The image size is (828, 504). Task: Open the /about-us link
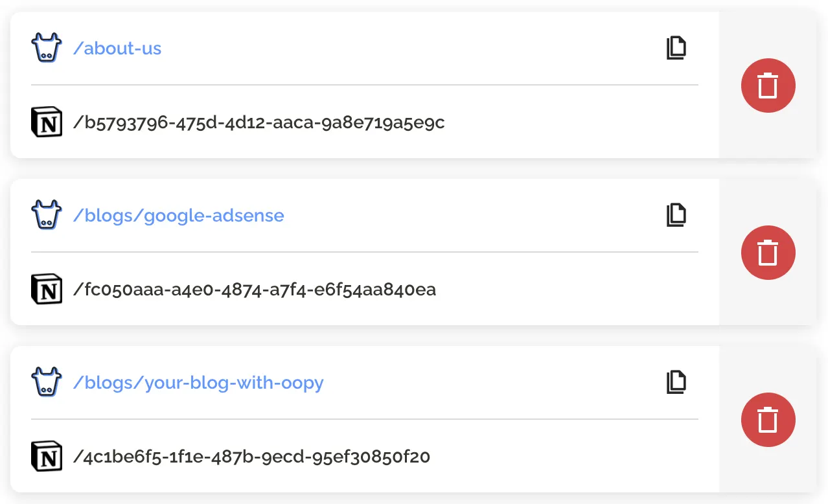tap(117, 49)
